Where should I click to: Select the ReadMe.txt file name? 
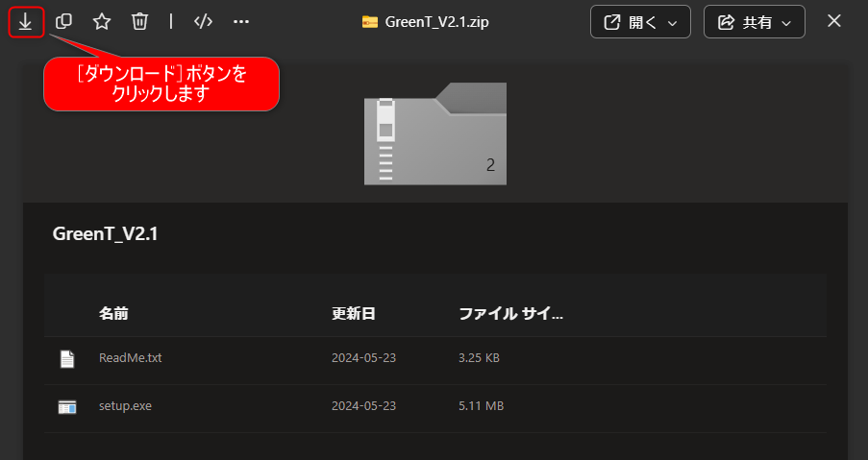pyautogui.click(x=131, y=358)
